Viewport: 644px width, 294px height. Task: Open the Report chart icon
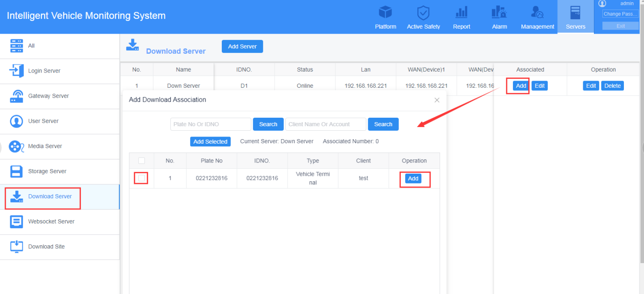pyautogui.click(x=461, y=13)
